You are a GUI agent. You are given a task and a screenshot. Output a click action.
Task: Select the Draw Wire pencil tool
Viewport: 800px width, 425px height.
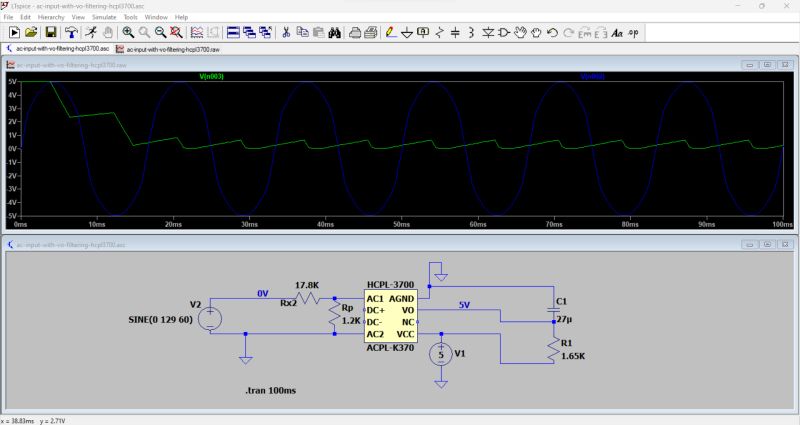click(391, 33)
